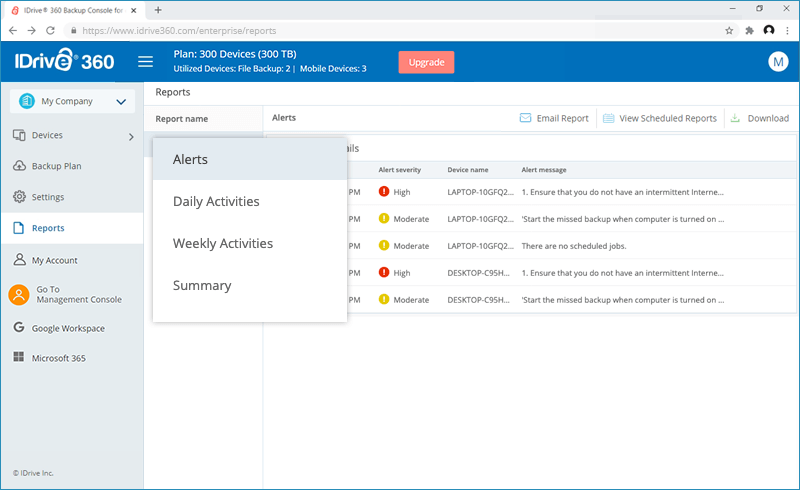Click the Alert severity column header
Viewport: 800px width, 490px height.
pyautogui.click(x=399, y=170)
